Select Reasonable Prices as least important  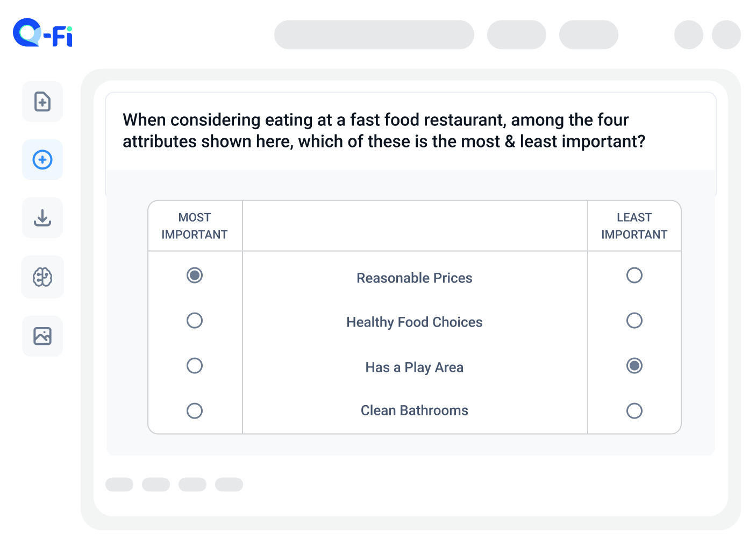[x=634, y=275]
